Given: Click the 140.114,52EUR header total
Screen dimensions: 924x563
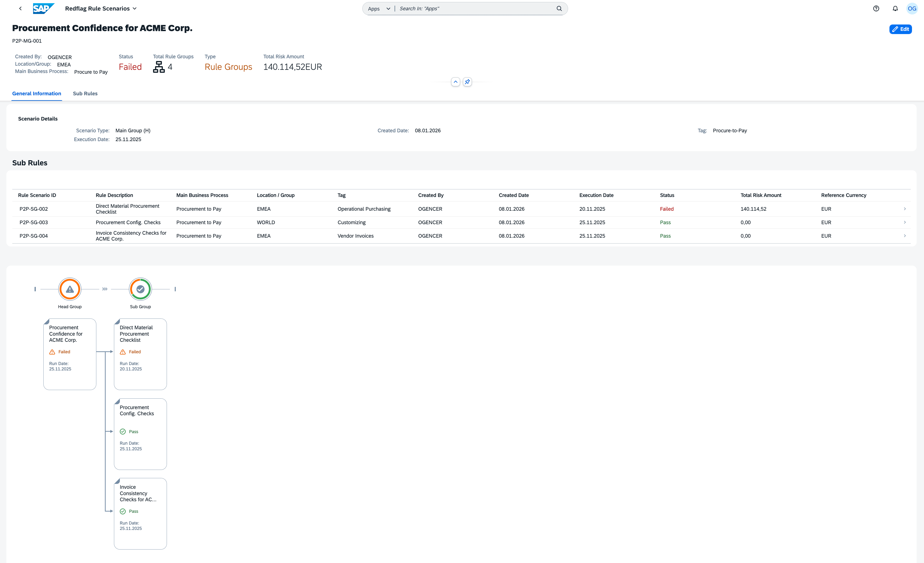Looking at the screenshot, I should click(292, 67).
